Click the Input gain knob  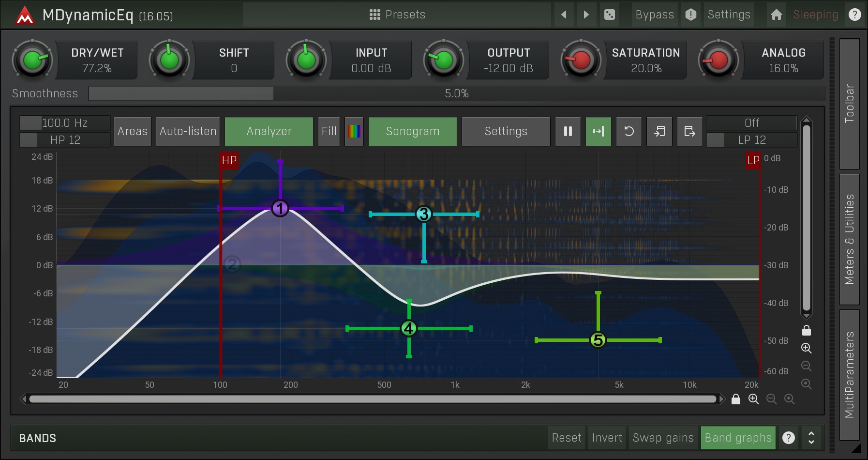(306, 60)
